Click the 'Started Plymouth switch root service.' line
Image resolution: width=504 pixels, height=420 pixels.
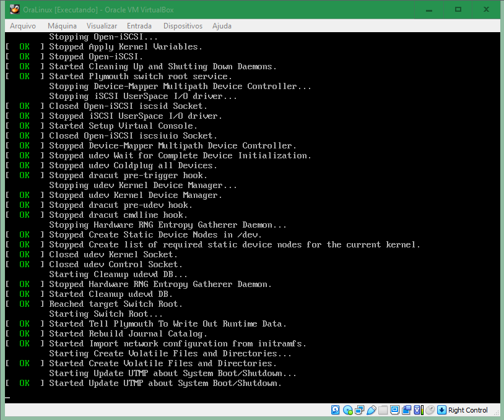tap(141, 77)
